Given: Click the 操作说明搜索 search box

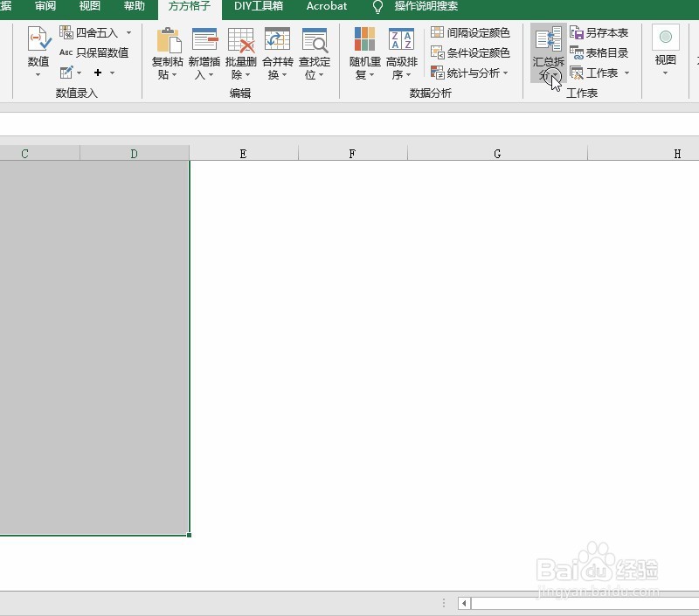Looking at the screenshot, I should (x=426, y=6).
